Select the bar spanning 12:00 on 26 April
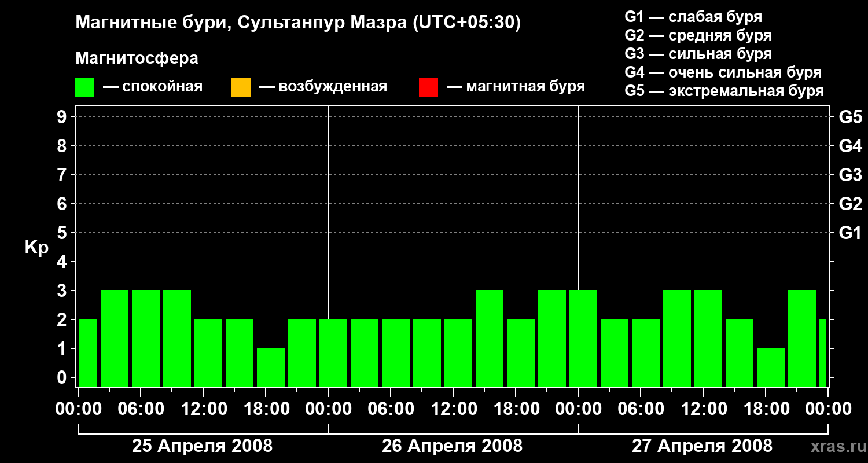 tap(458, 352)
